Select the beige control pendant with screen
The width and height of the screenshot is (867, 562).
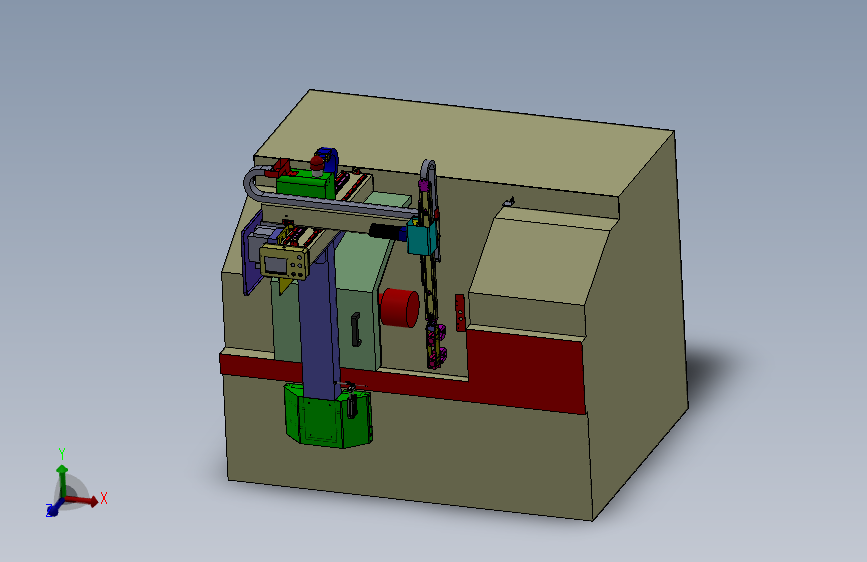click(x=284, y=262)
